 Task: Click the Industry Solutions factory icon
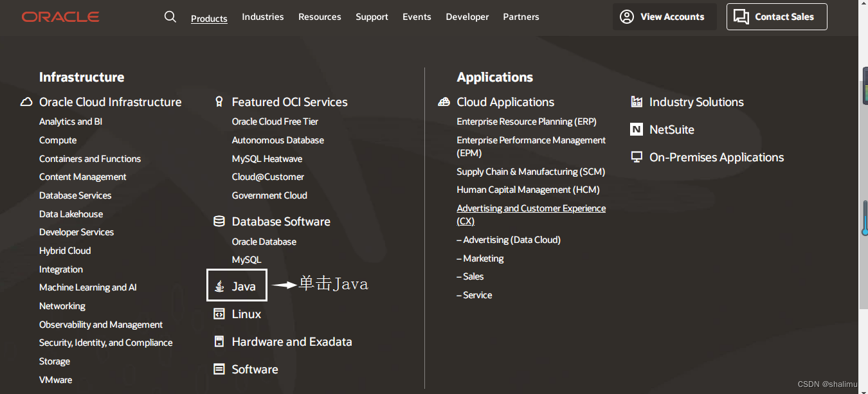click(637, 102)
